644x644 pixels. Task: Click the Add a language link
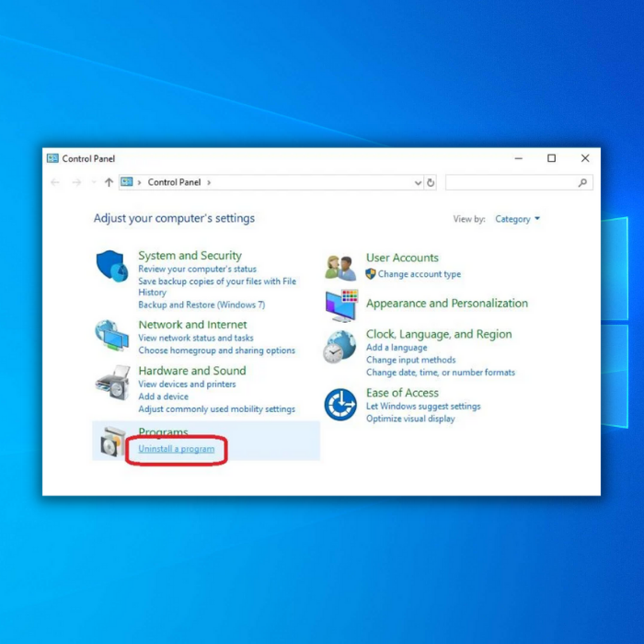click(397, 348)
